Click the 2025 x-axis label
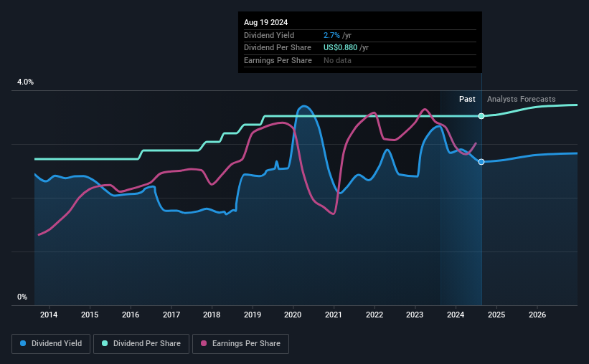Image resolution: width=589 pixels, height=364 pixels. coord(496,315)
